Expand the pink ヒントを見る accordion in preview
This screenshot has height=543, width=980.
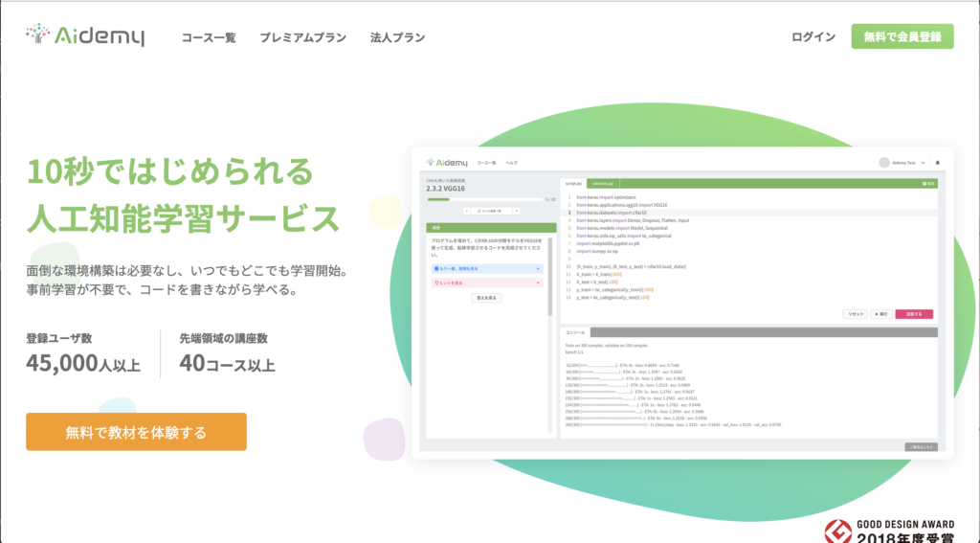[x=487, y=283]
